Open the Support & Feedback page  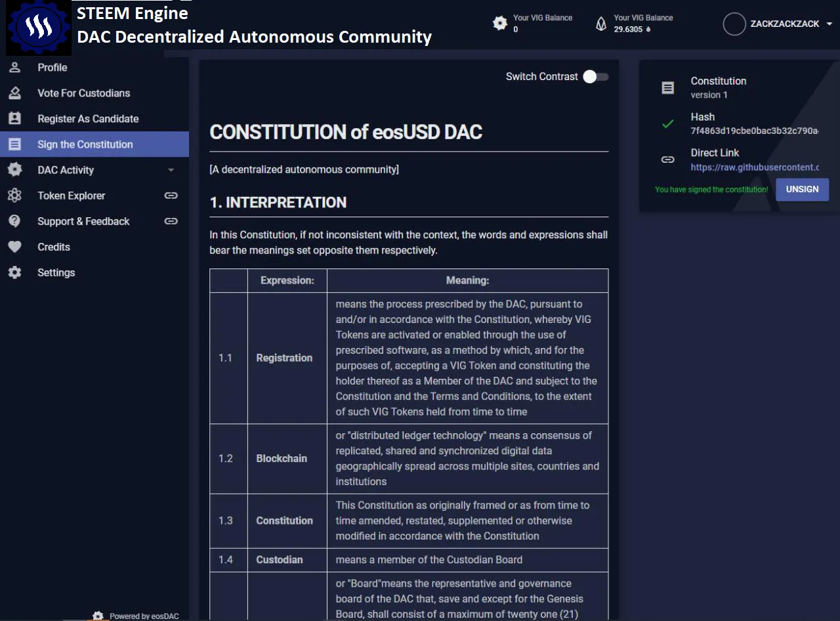click(x=94, y=221)
